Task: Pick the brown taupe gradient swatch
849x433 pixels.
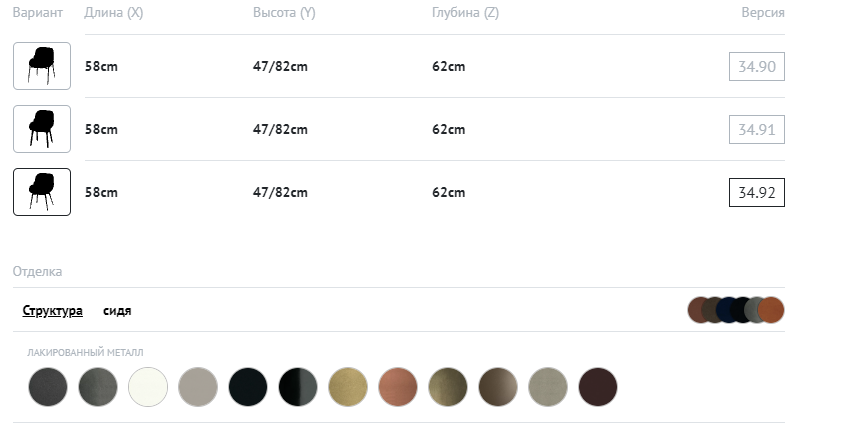Action: click(498, 386)
